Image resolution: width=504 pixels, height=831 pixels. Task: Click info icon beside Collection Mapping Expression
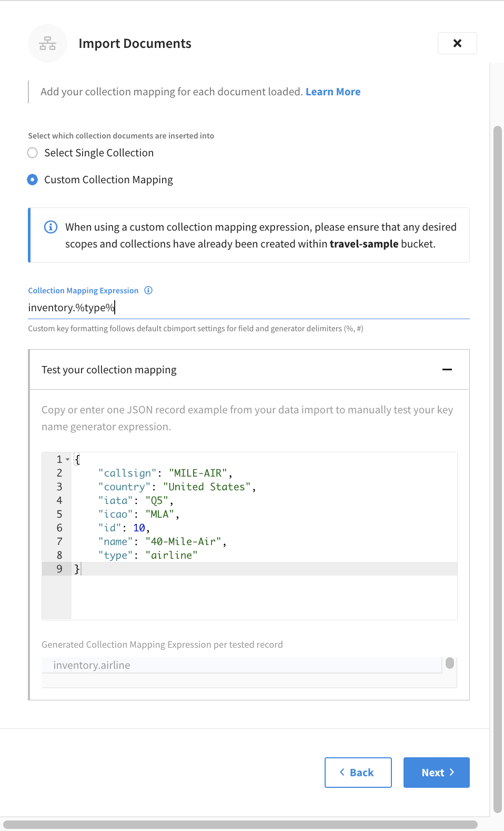[x=148, y=290]
